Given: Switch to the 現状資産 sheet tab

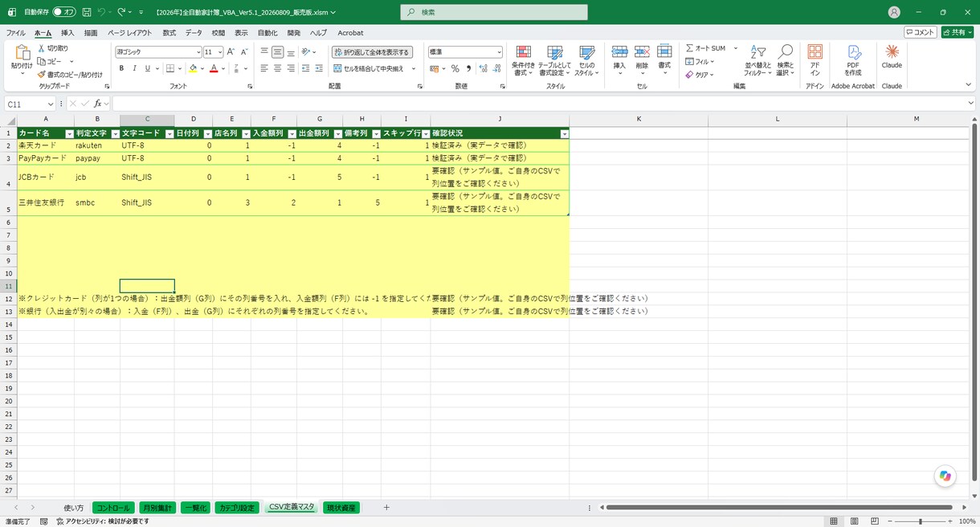Looking at the screenshot, I should coord(341,508).
